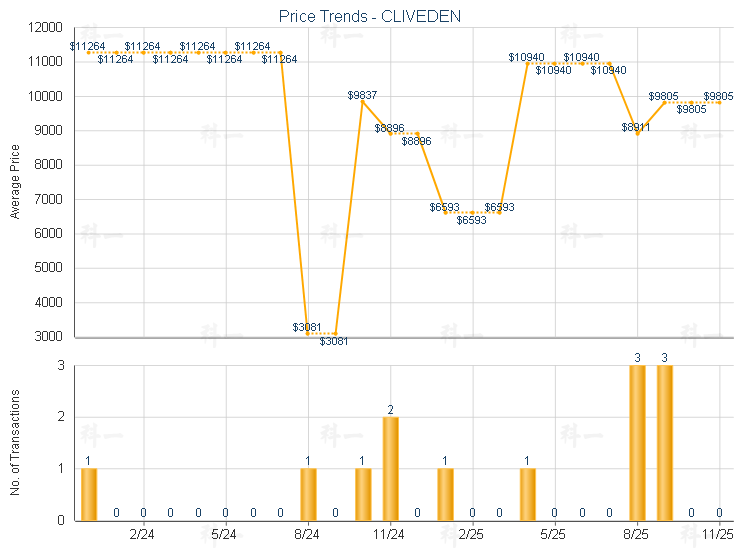Screen dimensions: 740x550
Task: Click the last $9805 data point
Action: click(x=719, y=102)
